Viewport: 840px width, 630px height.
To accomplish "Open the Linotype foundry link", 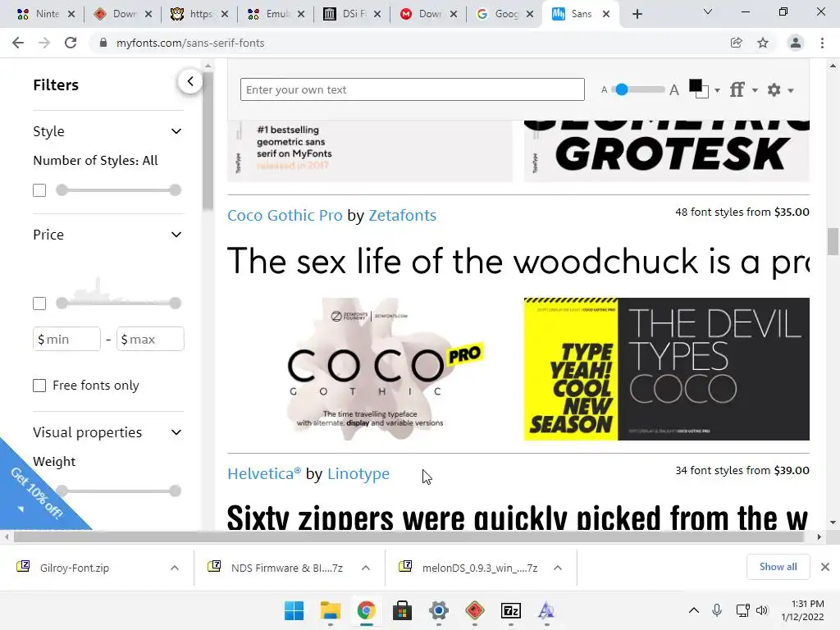I will [x=358, y=473].
